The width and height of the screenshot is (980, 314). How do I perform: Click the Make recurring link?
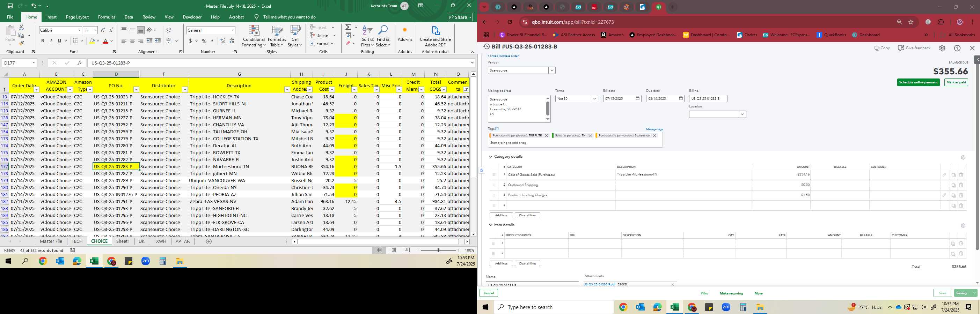pyautogui.click(x=731, y=293)
